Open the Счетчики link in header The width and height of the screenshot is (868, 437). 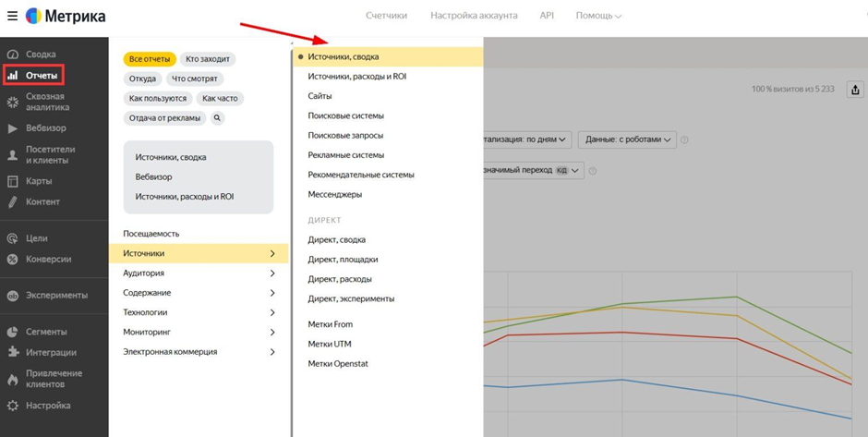[x=386, y=16]
